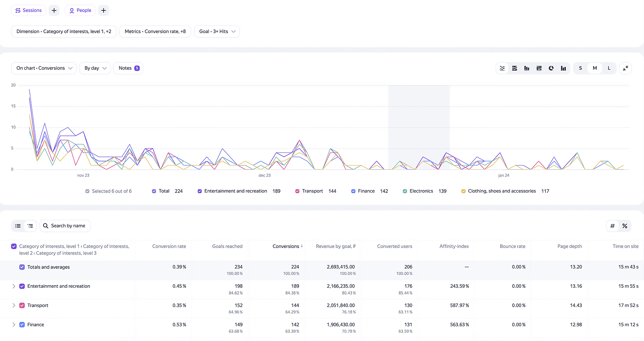Viewport: 644px width, 341px height.
Task: Select the stacked area chart icon
Action: click(514, 68)
